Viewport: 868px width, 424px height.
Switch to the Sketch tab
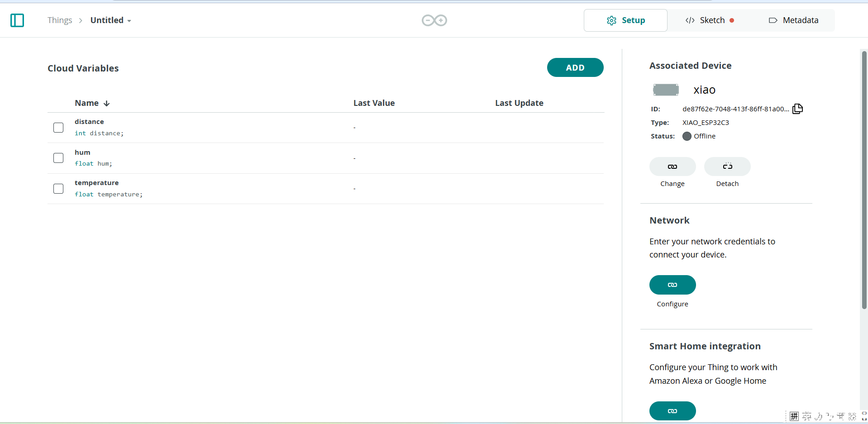(709, 20)
